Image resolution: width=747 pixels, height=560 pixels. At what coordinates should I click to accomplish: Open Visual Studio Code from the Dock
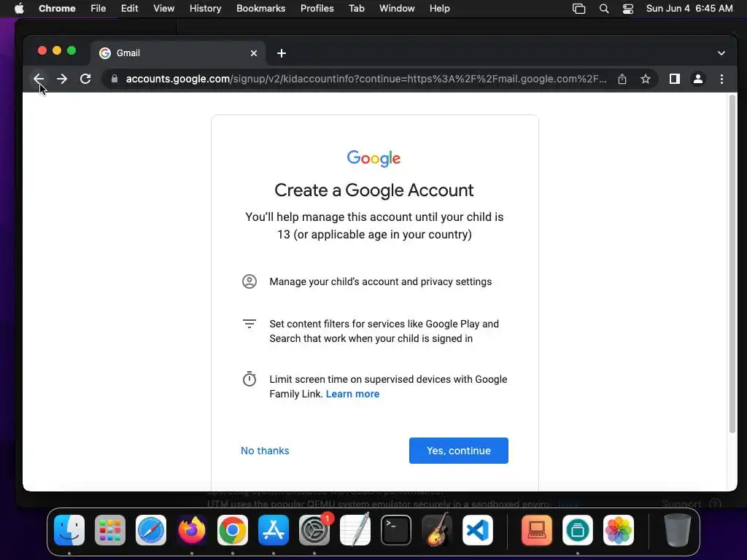click(478, 530)
